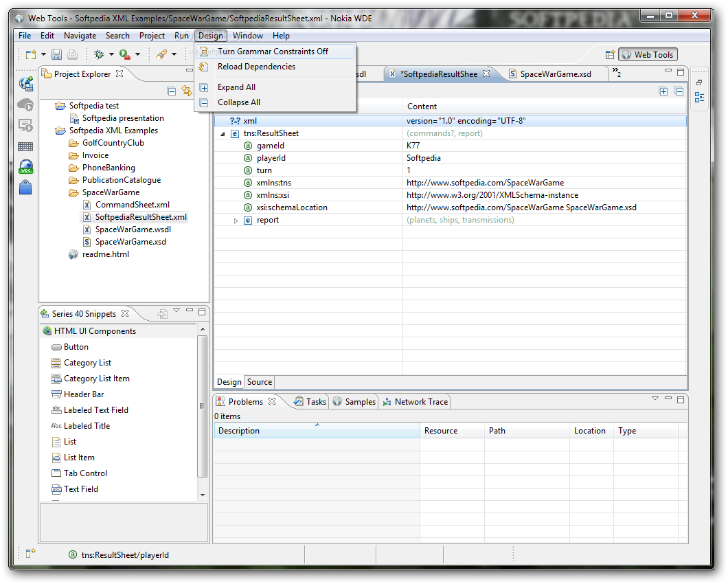Switch to SpaceWarGame.xsd editor tab

coord(556,74)
